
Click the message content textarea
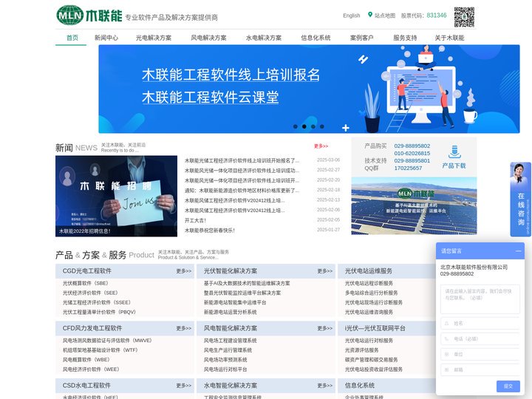[x=480, y=299]
